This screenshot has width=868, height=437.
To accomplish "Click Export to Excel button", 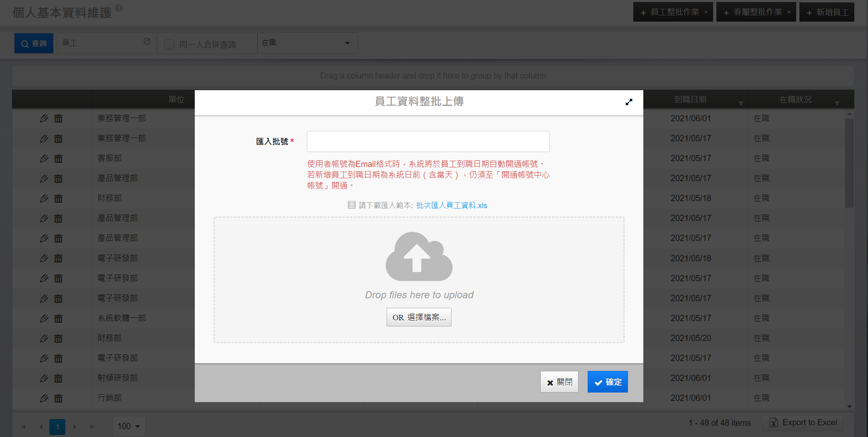I will [x=802, y=422].
